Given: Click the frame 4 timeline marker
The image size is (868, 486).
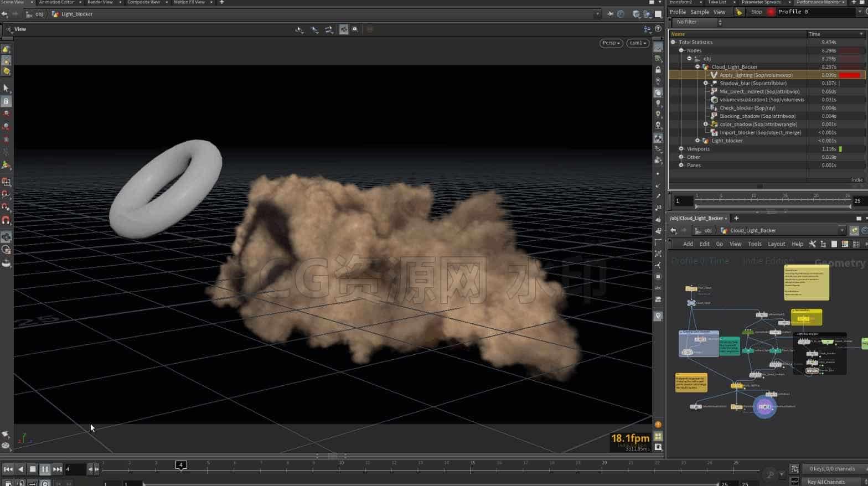Looking at the screenshot, I should [x=181, y=465].
